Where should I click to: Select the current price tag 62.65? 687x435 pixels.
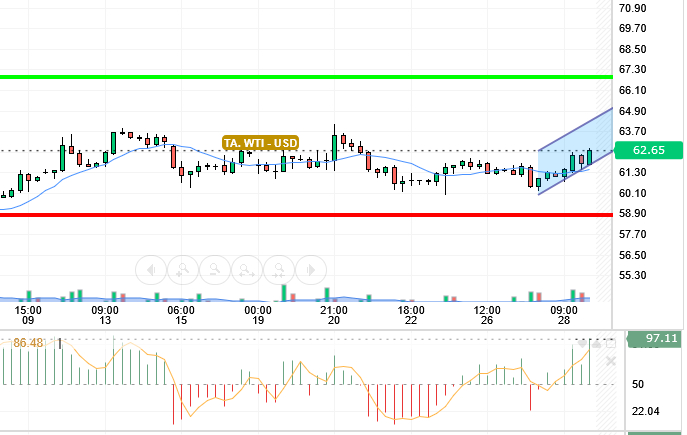(648, 150)
